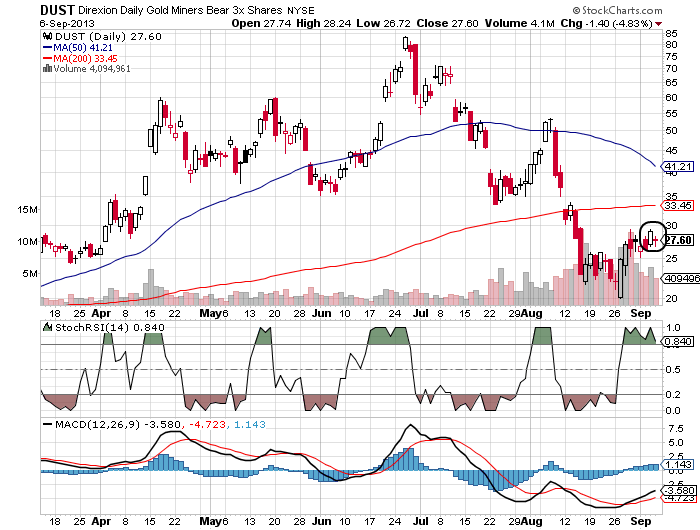700x530 pixels.
Task: Click the 0.5 level on StochRSI scale
Action: tap(673, 369)
